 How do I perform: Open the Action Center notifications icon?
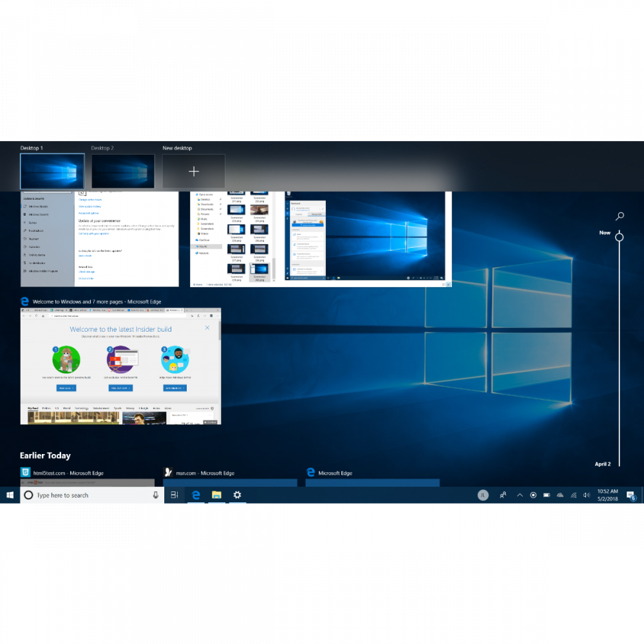[630, 495]
